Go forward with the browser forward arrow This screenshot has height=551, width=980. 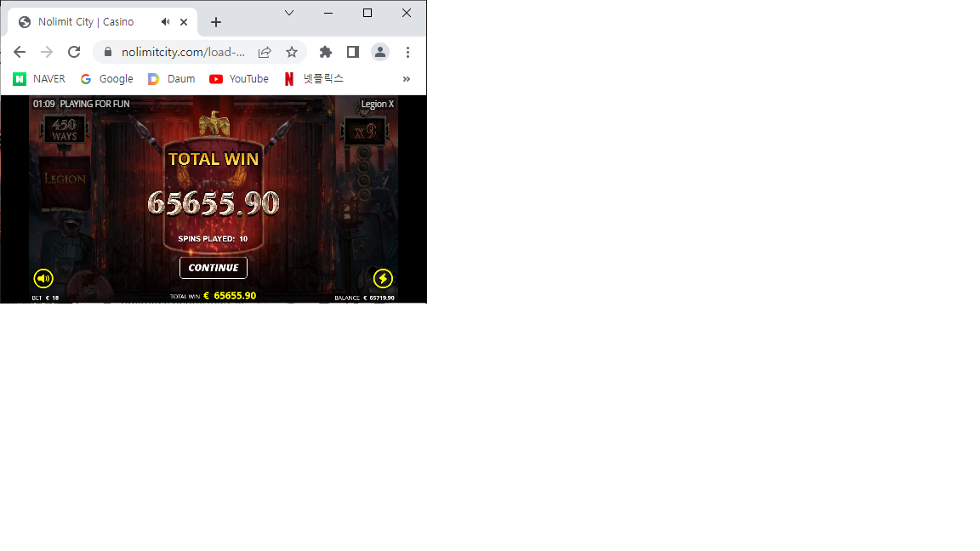tap(47, 52)
